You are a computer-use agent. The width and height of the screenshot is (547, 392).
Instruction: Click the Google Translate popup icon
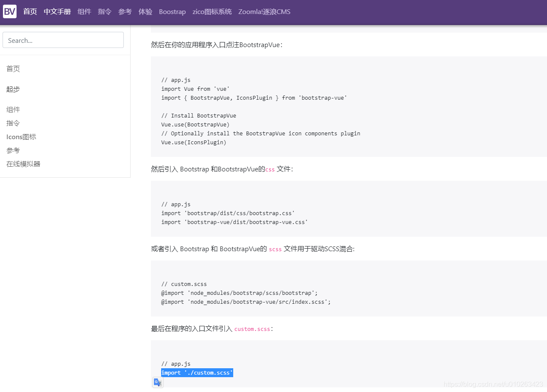158,382
